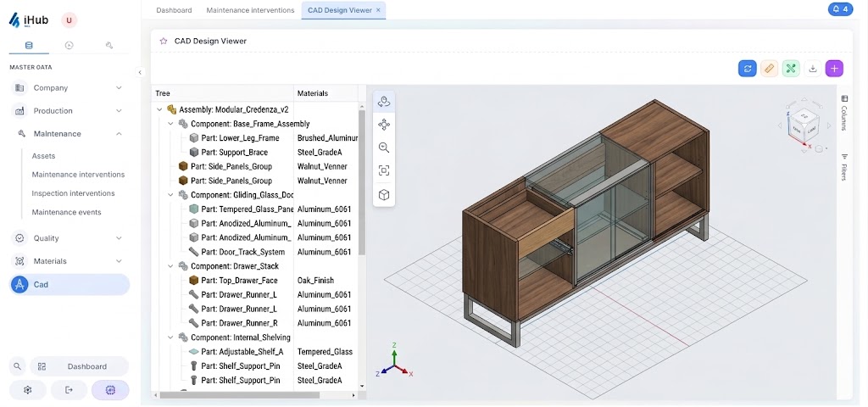868x407 pixels.
Task: Click the scroll-down arrow of tree scrollbar
Action: pyautogui.click(x=362, y=386)
